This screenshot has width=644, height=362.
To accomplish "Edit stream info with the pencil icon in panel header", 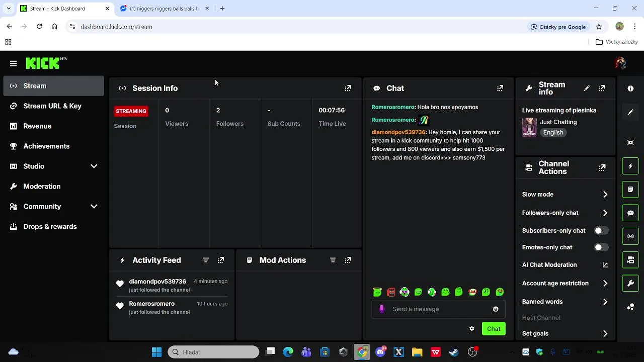I will [x=587, y=88].
